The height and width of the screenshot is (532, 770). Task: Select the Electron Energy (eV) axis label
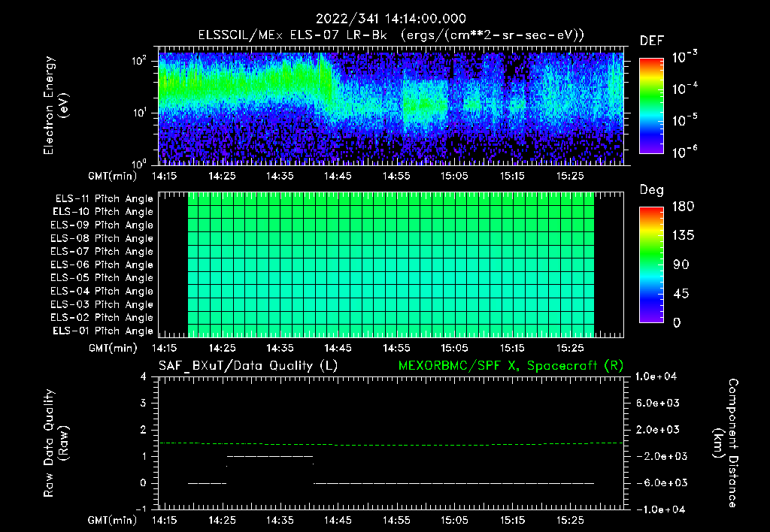tap(56, 105)
